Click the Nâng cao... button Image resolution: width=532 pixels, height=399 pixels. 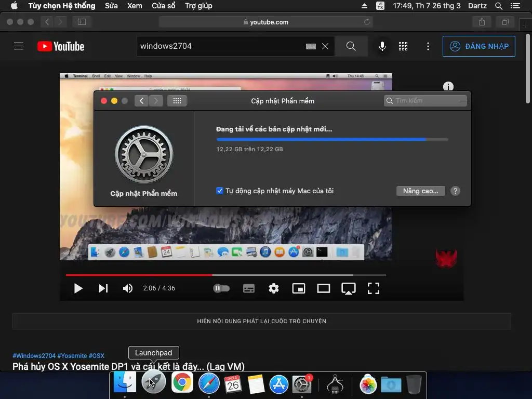click(x=420, y=191)
